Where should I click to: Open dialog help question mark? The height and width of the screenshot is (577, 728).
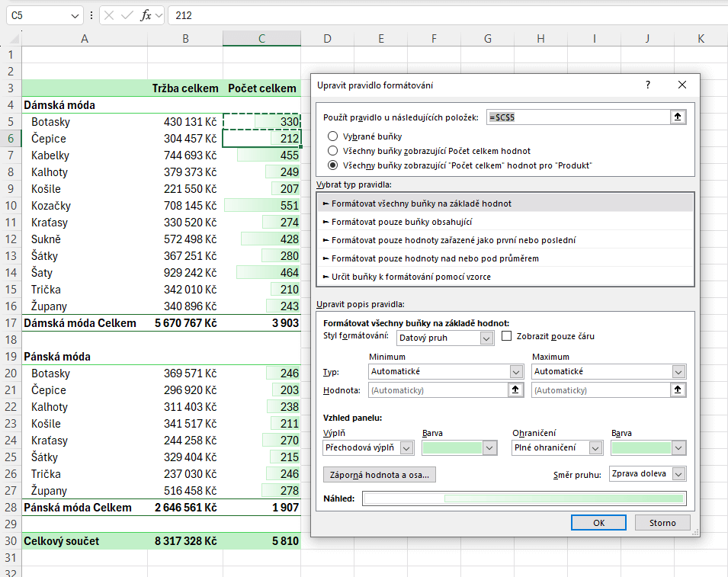[648, 85]
